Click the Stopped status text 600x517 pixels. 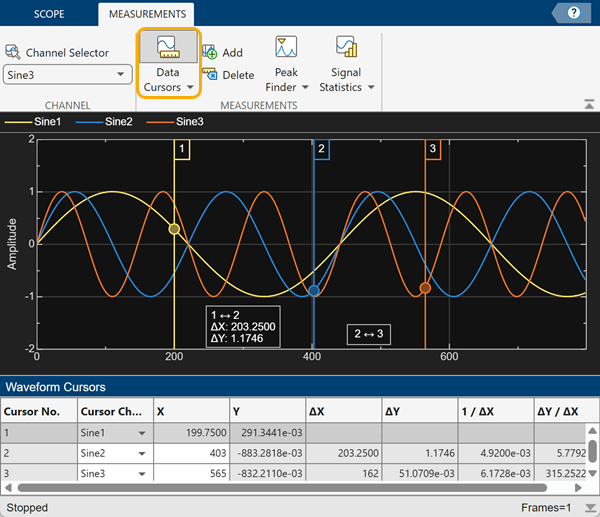pyautogui.click(x=27, y=507)
